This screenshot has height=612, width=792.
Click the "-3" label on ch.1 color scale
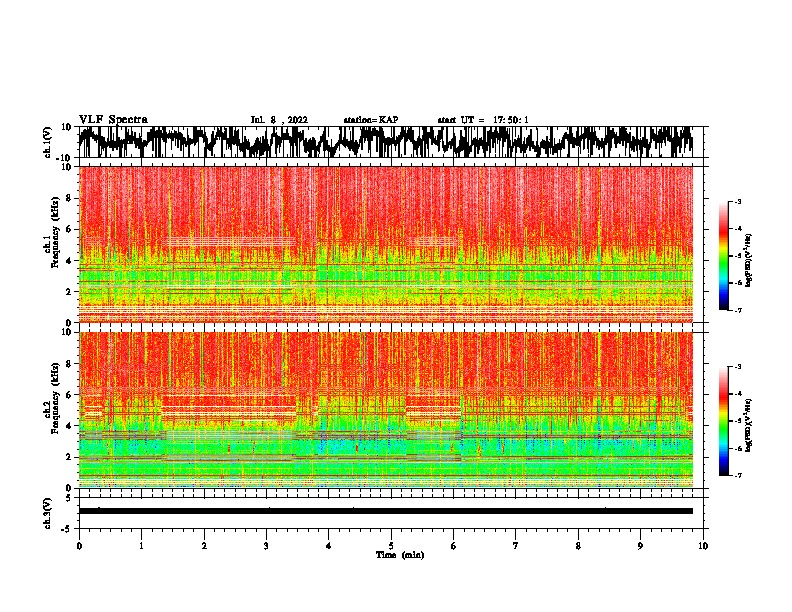(738, 202)
